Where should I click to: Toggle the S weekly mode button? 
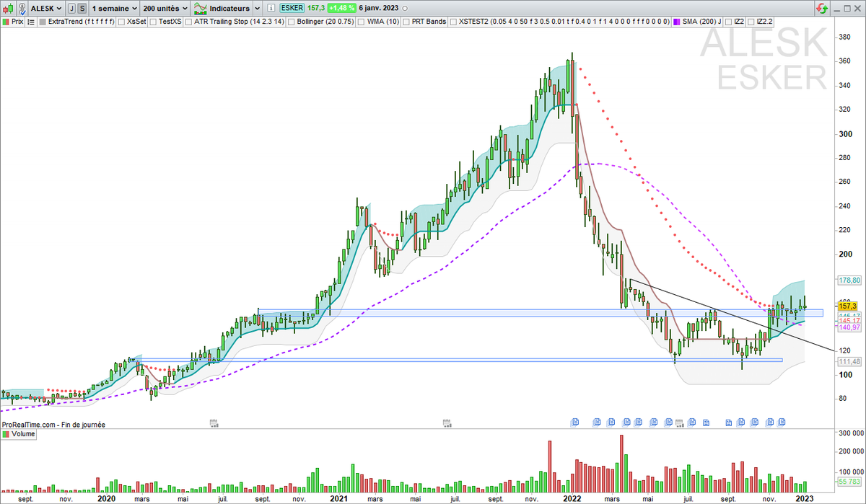(82, 9)
